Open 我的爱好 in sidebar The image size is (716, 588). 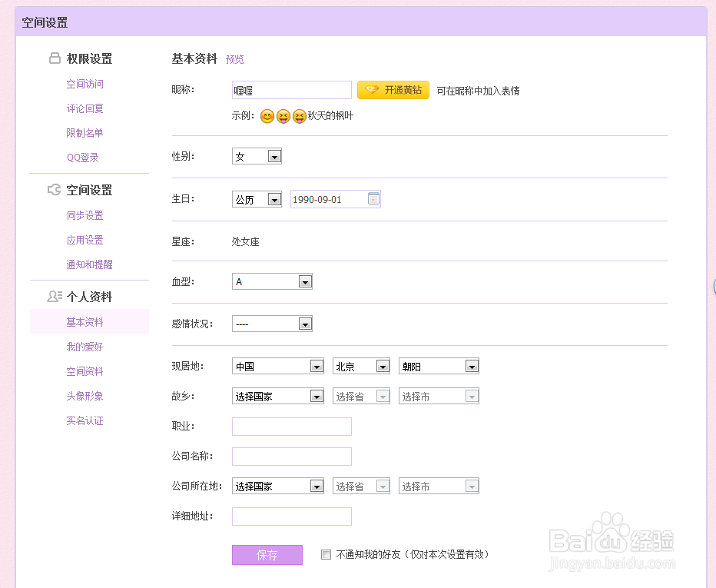click(85, 347)
